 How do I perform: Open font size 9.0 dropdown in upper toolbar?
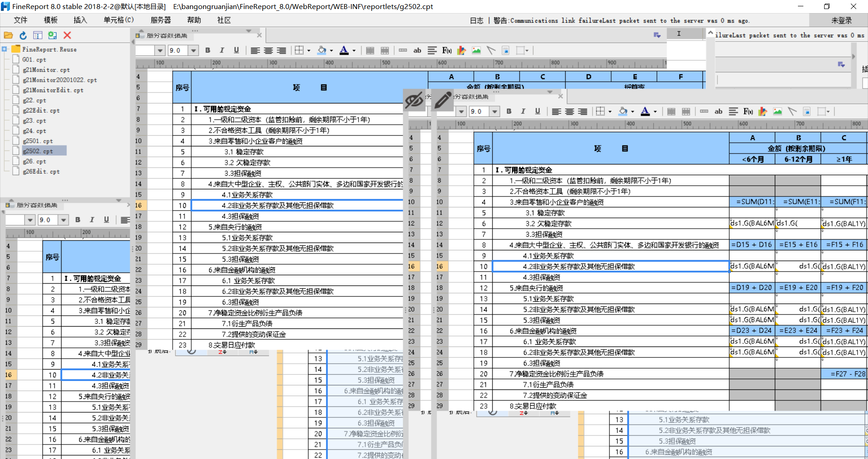tap(193, 51)
